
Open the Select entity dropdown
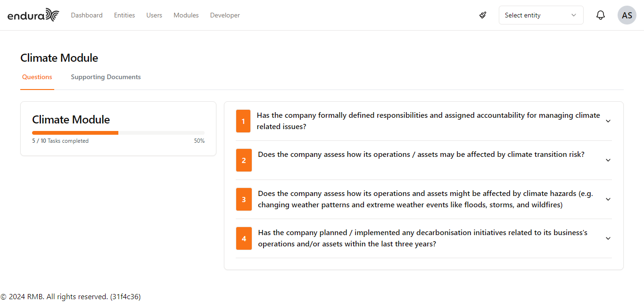click(541, 15)
